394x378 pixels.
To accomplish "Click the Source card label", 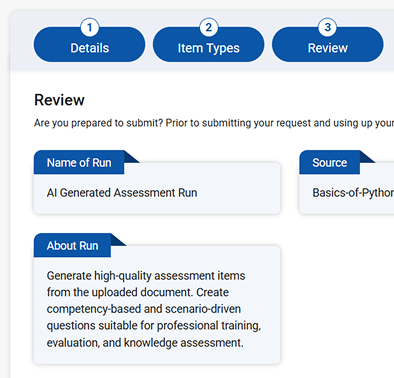I will pyautogui.click(x=330, y=163).
